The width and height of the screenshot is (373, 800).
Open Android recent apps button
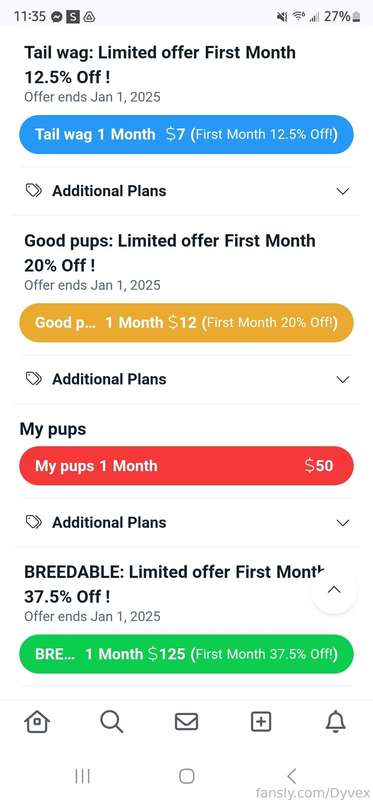click(x=82, y=776)
